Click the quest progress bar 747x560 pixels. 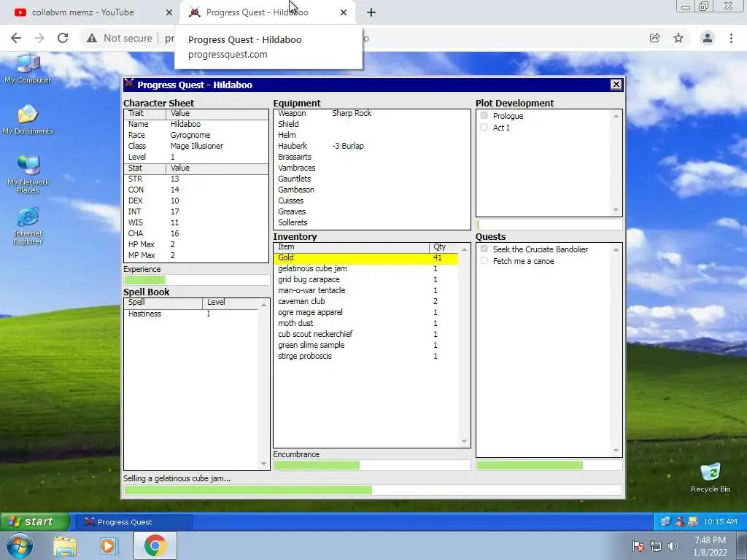(x=549, y=465)
